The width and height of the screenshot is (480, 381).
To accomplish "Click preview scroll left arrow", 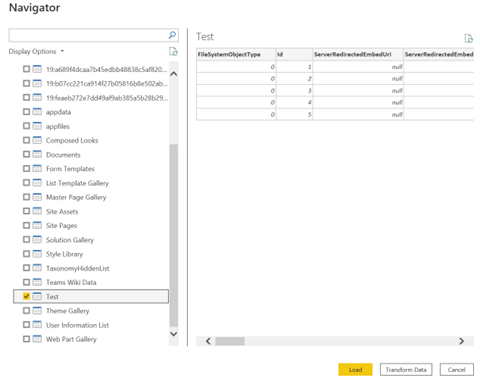I will coord(208,341).
